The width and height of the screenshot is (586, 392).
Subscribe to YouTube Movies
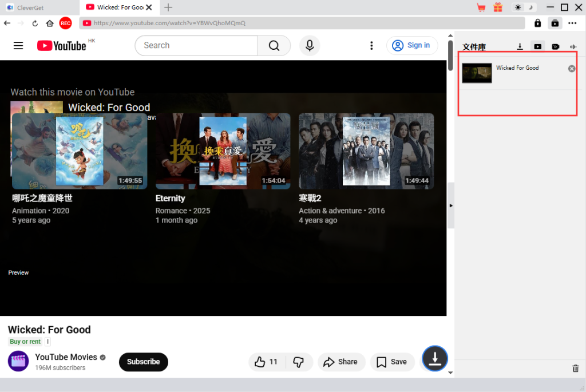point(144,362)
